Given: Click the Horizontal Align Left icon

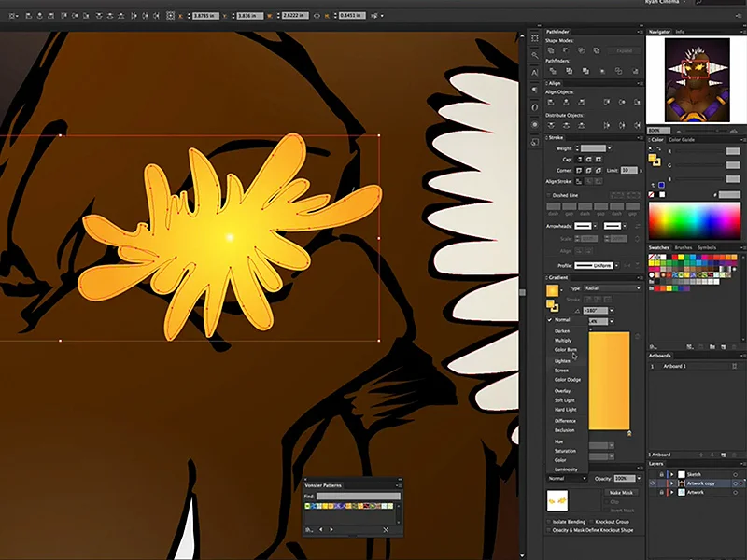Looking at the screenshot, I should pos(553,100).
